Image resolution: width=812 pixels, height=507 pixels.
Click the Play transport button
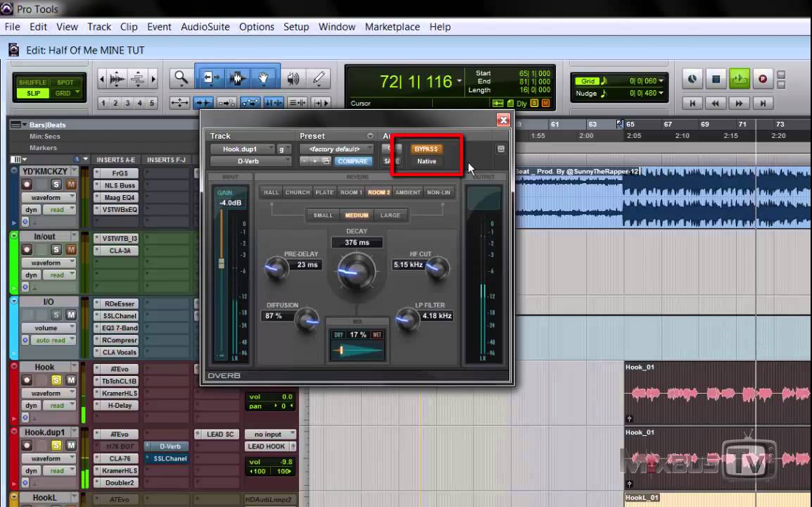point(739,80)
